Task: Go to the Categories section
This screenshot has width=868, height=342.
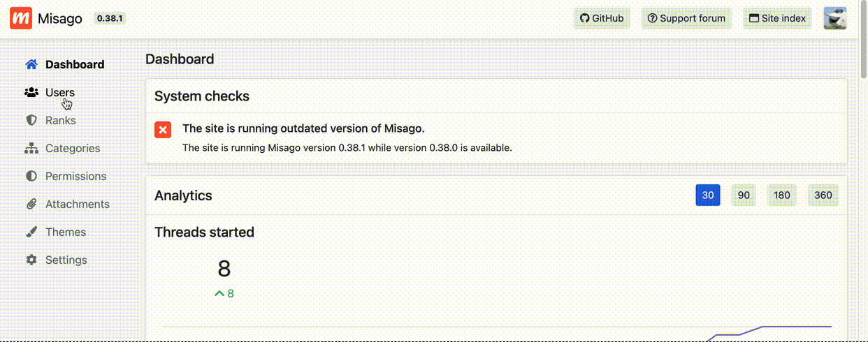Action: point(72,148)
